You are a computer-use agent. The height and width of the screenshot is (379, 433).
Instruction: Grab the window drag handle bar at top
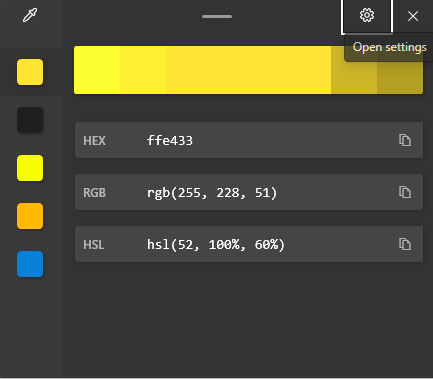[217, 16]
